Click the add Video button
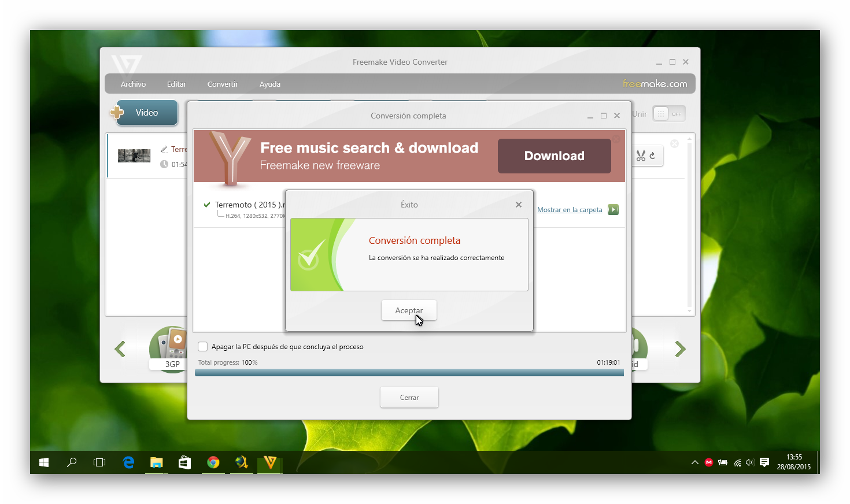 (x=147, y=113)
